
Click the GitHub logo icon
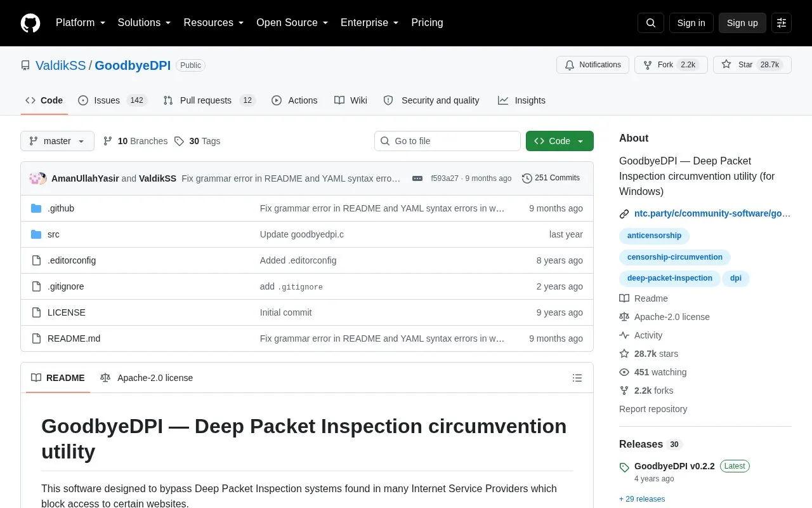pos(30,23)
